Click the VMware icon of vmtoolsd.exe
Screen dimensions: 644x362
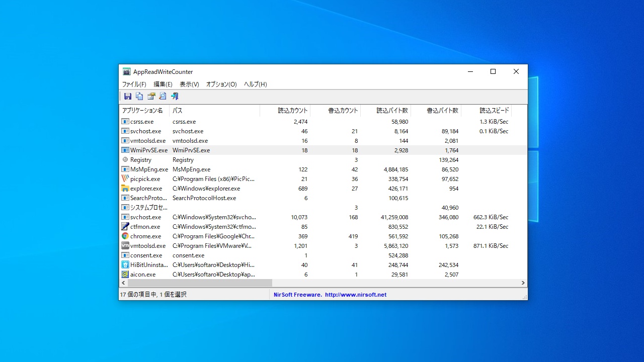click(125, 246)
